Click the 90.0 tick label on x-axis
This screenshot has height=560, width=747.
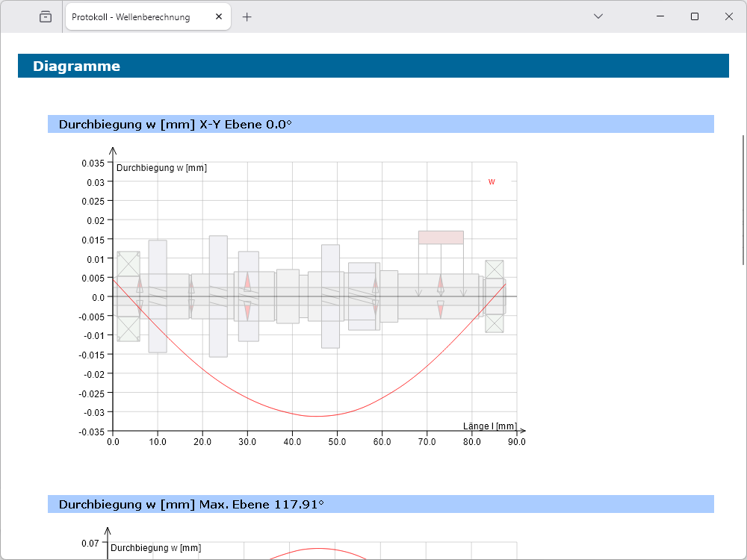click(516, 442)
